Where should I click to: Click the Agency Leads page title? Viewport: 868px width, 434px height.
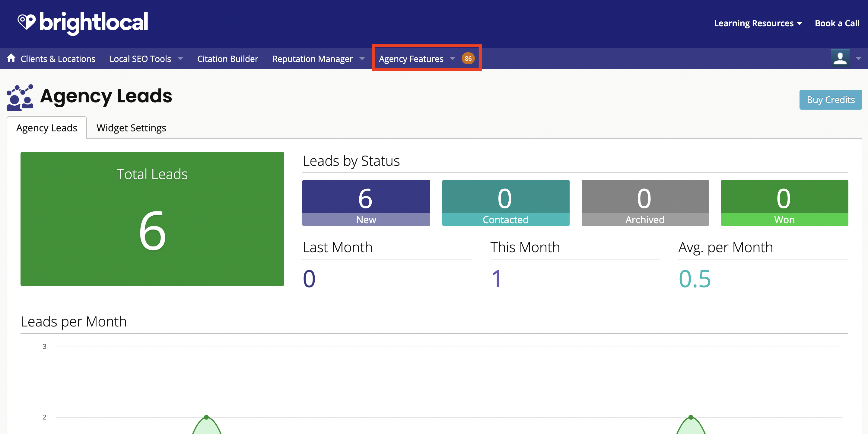pos(106,96)
